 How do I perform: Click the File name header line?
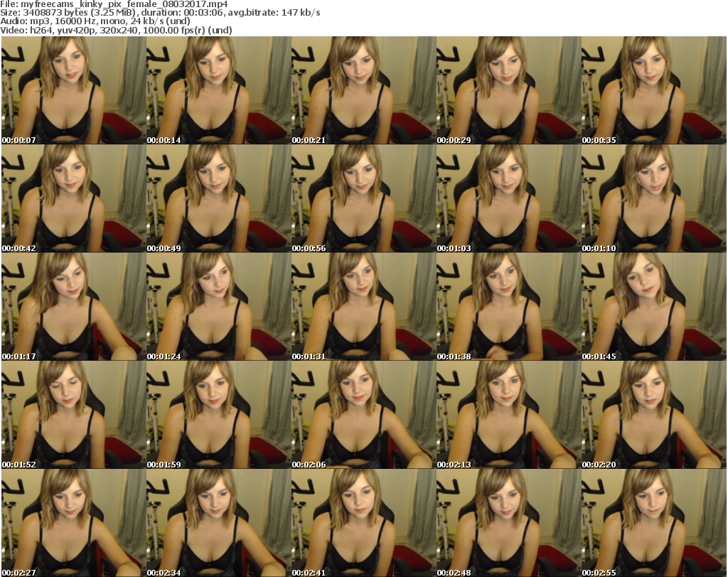[114, 4]
